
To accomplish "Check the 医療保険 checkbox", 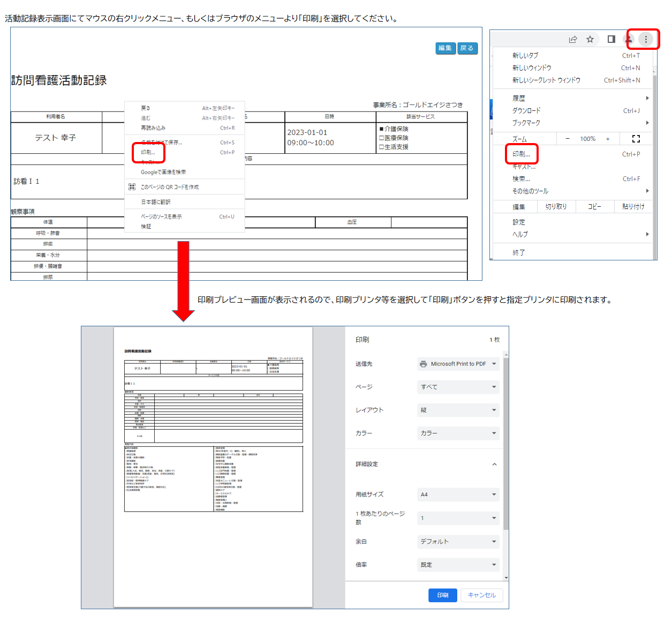I will click(x=382, y=138).
